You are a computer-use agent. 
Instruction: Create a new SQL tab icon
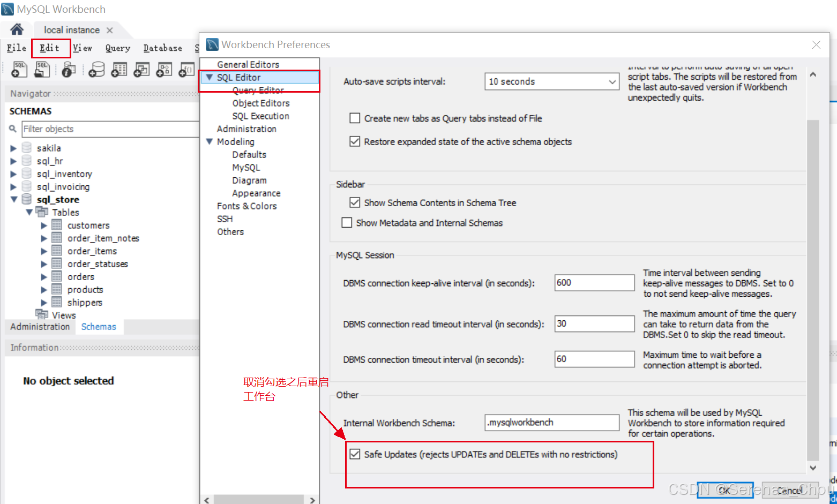[x=20, y=69]
